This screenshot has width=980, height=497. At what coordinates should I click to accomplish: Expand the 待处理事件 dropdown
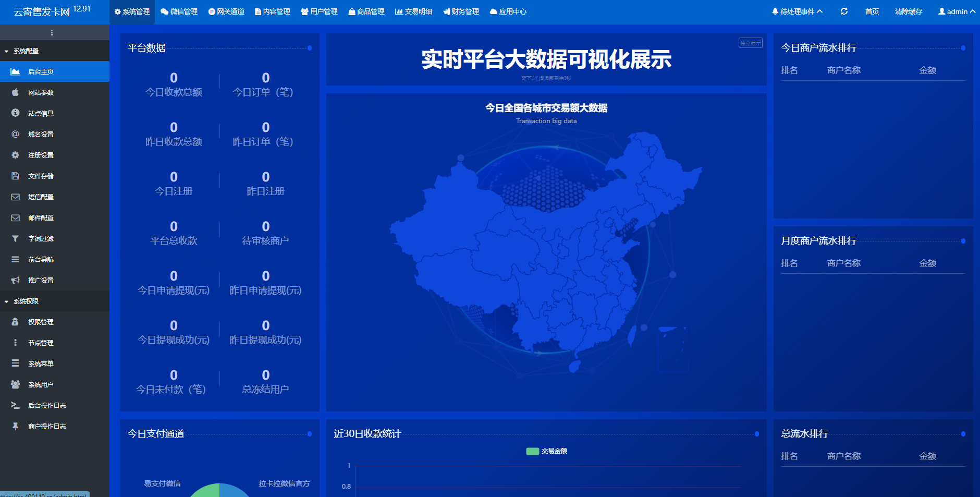coord(797,11)
